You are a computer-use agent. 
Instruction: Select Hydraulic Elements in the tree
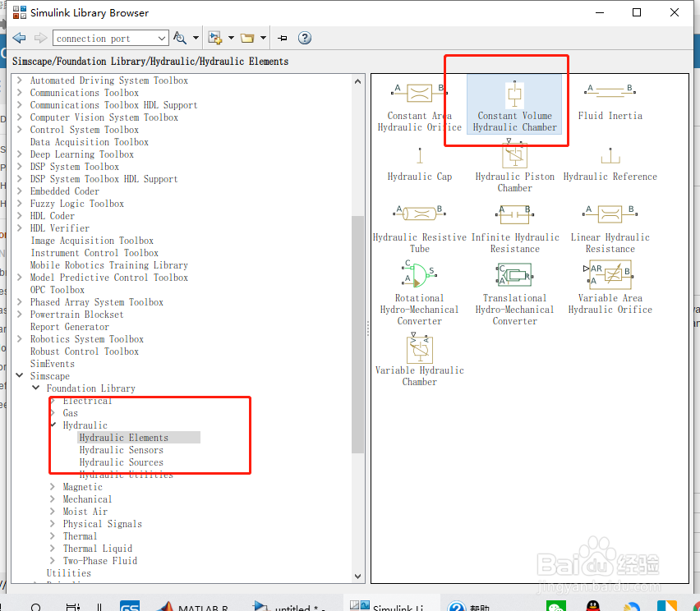[x=124, y=438]
